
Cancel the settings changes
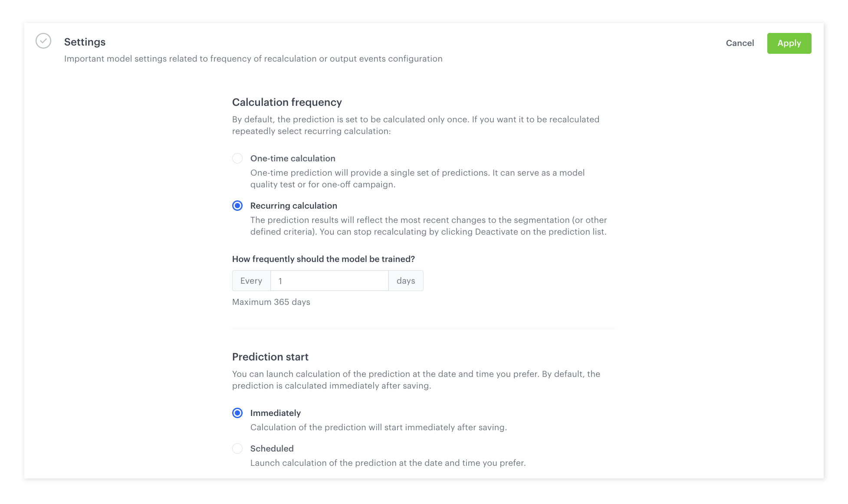pos(740,43)
